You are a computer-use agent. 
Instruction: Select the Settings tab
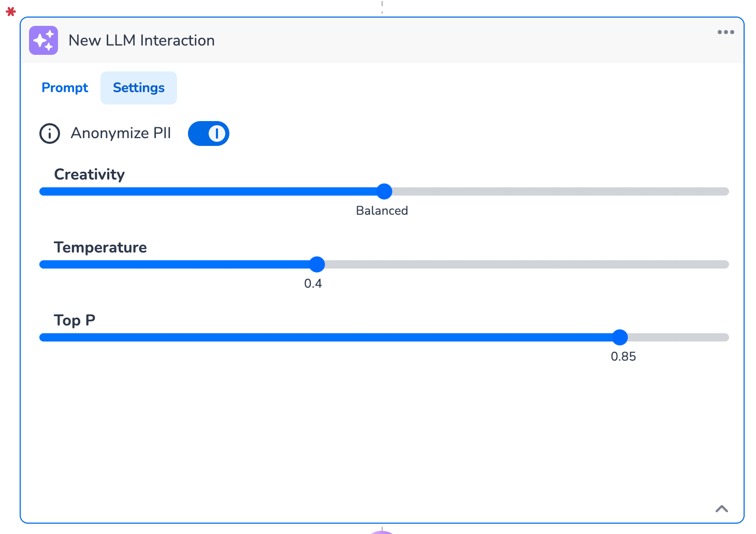click(x=139, y=88)
